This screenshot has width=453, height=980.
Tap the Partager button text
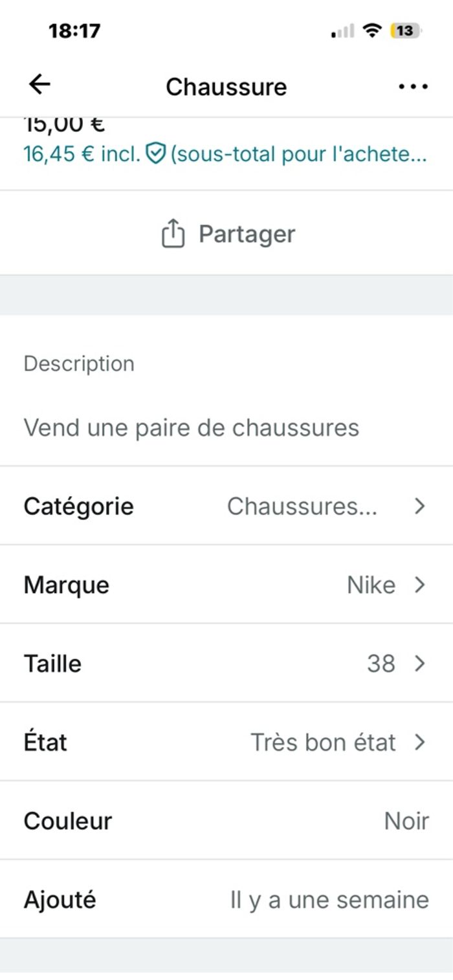pyautogui.click(x=247, y=234)
